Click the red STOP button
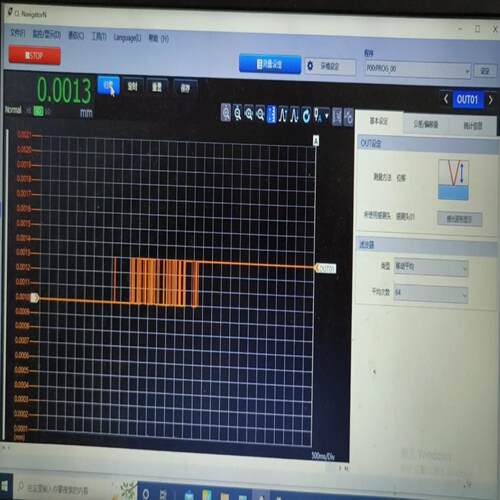Screen dimensions: 500x500 (x=34, y=55)
